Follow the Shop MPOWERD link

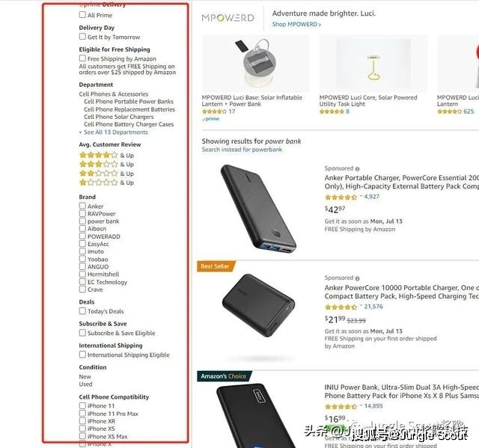[296, 25]
